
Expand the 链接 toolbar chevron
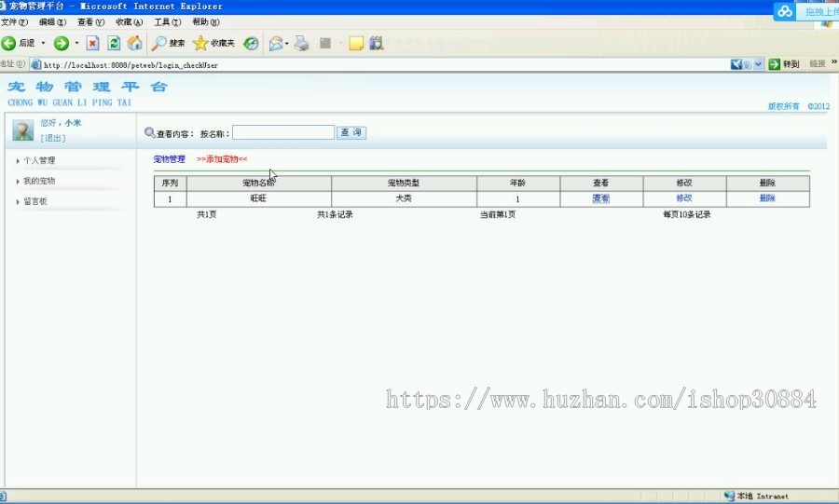[834, 62]
